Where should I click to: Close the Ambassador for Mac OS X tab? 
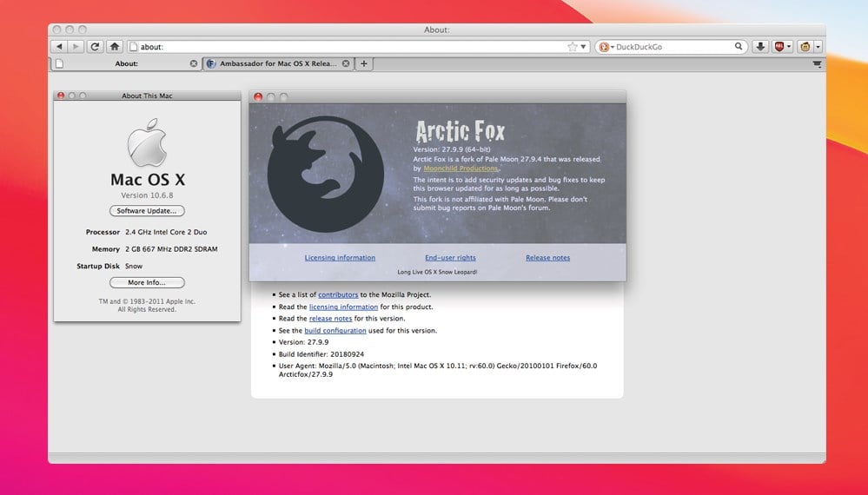pos(346,63)
